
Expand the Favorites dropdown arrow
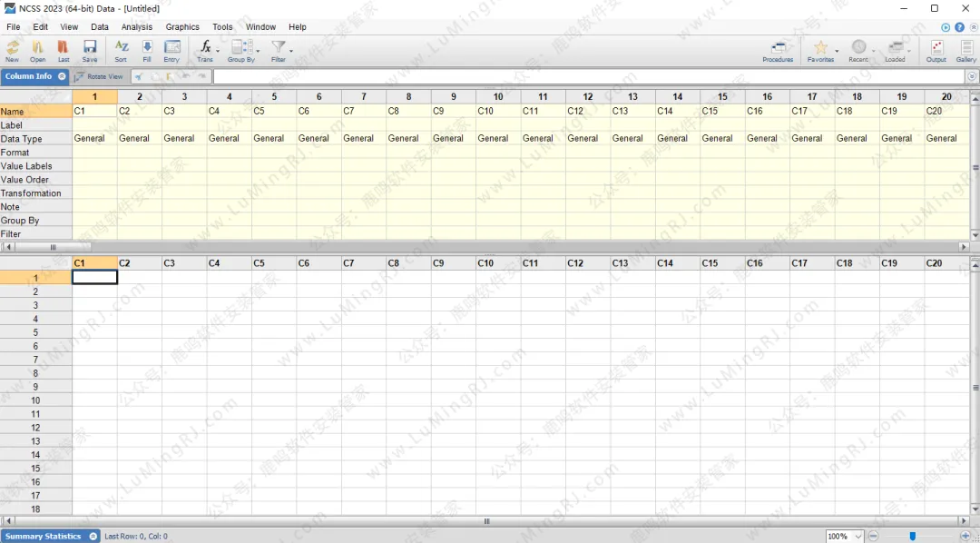pyautogui.click(x=837, y=51)
